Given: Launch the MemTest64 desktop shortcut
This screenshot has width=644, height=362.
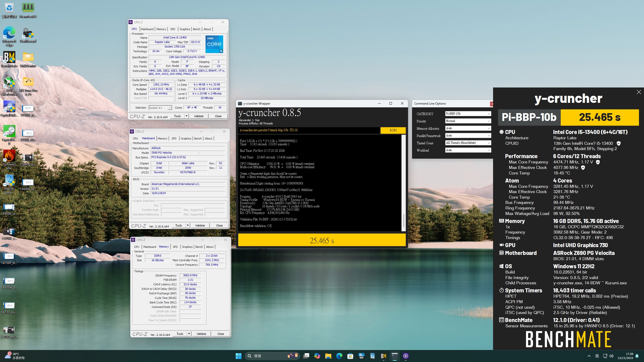Looking at the screenshot, I should coord(28,10).
